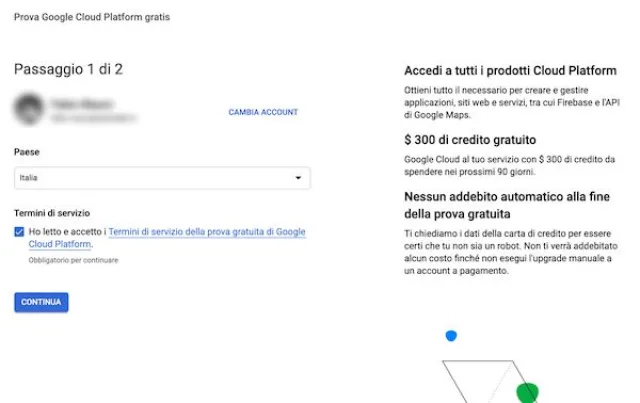Click the blue dot in the illustration
640x403 pixels.
450,336
